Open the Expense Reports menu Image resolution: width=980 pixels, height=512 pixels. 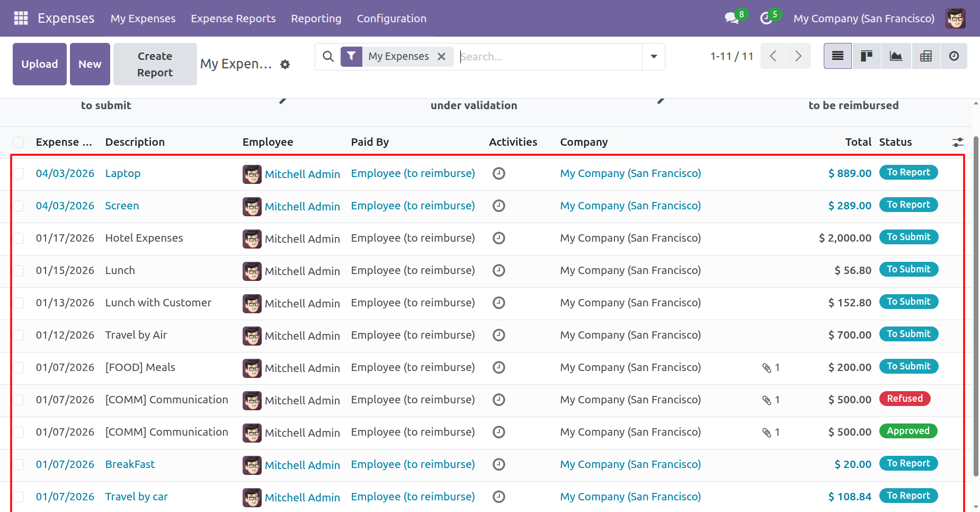point(233,19)
